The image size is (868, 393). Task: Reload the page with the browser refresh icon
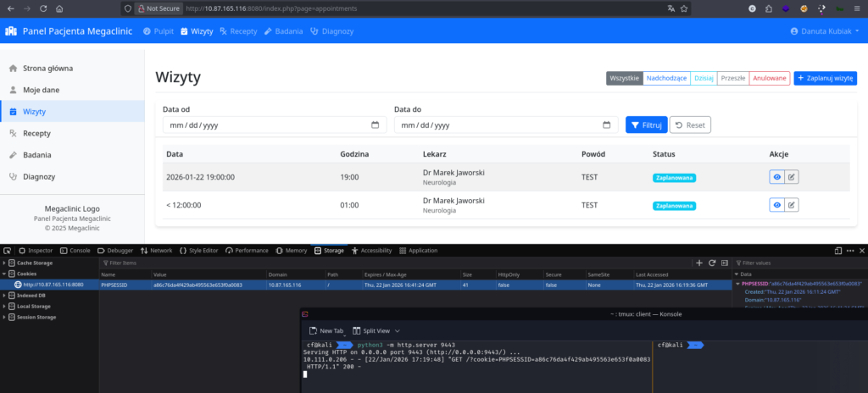click(x=42, y=8)
